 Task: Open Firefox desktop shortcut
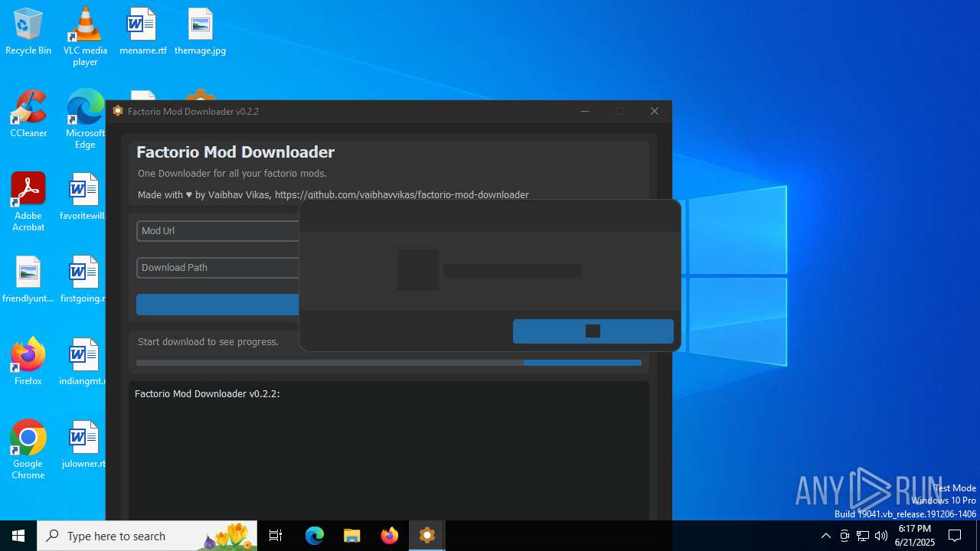point(28,361)
